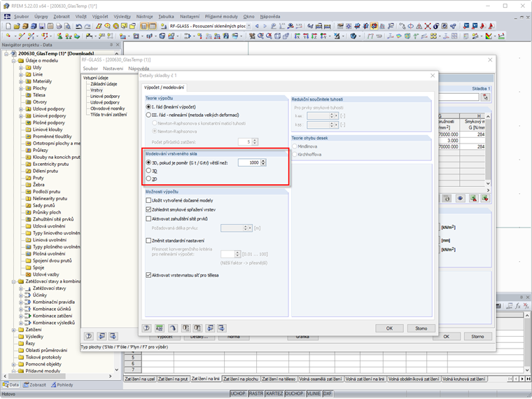The height and width of the screenshot is (399, 532).
Task: Select I. řád linear calculation radio
Action: point(148,107)
